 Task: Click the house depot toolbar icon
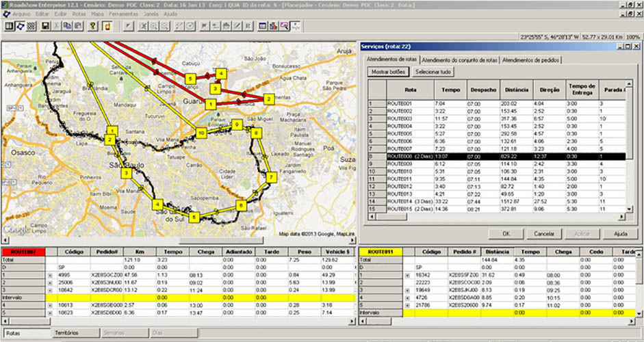(x=226, y=26)
